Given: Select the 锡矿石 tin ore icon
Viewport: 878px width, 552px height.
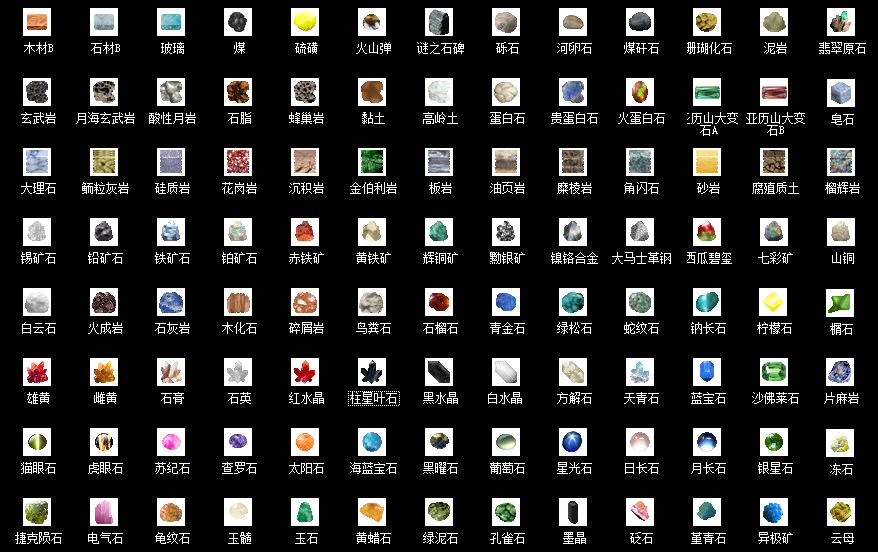Looking at the screenshot, I should pos(37,232).
